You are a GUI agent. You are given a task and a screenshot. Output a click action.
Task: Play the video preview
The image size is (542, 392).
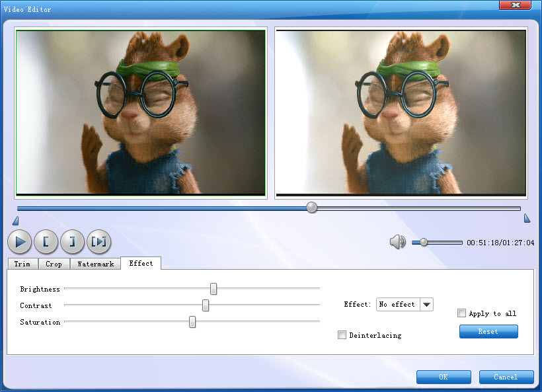pos(20,242)
